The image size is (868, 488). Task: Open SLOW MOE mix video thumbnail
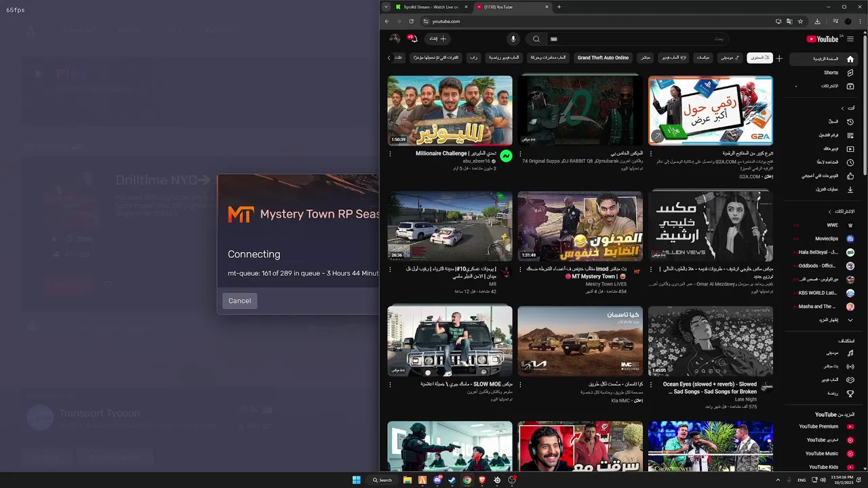click(x=450, y=341)
